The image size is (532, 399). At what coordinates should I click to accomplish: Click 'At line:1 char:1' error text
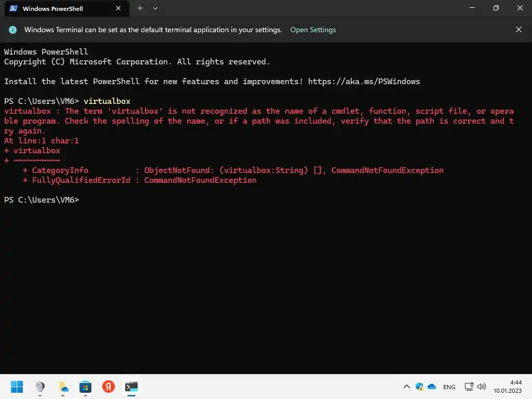(42, 140)
